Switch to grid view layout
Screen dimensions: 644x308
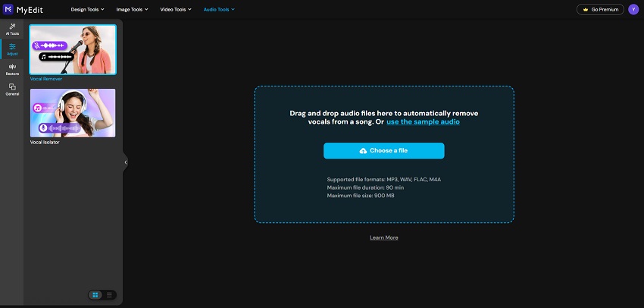pyautogui.click(x=95, y=294)
